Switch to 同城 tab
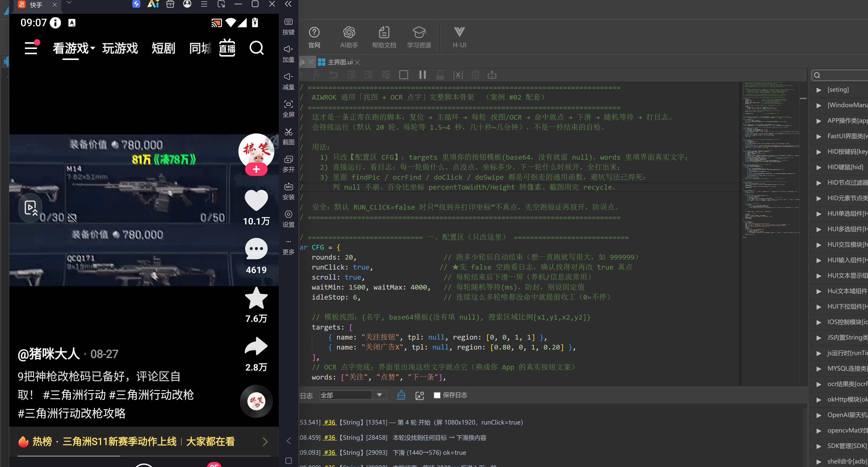The image size is (868, 467). coord(200,48)
